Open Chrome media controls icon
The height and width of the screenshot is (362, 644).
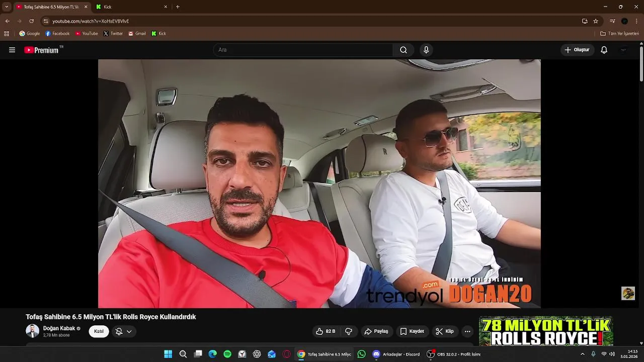[x=612, y=21]
